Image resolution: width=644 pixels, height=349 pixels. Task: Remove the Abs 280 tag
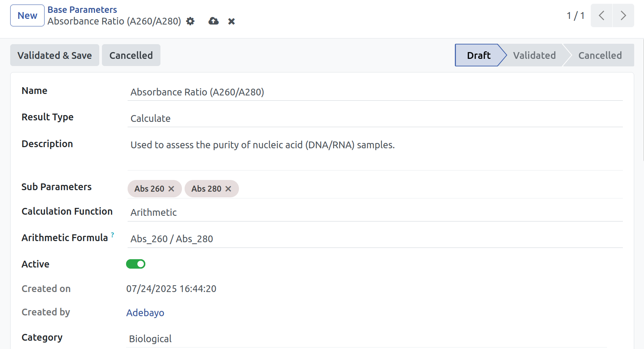(x=228, y=189)
